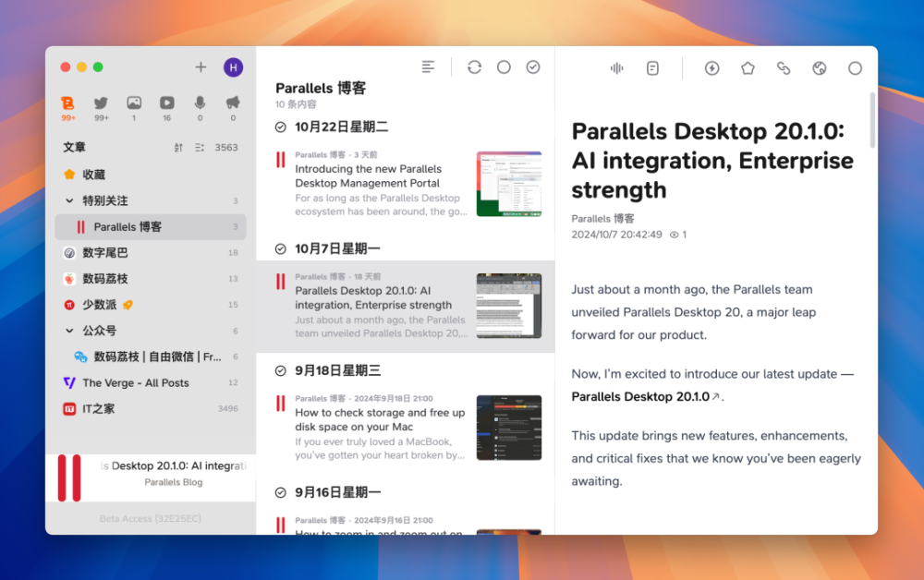Click the article scrollbar

872,121
